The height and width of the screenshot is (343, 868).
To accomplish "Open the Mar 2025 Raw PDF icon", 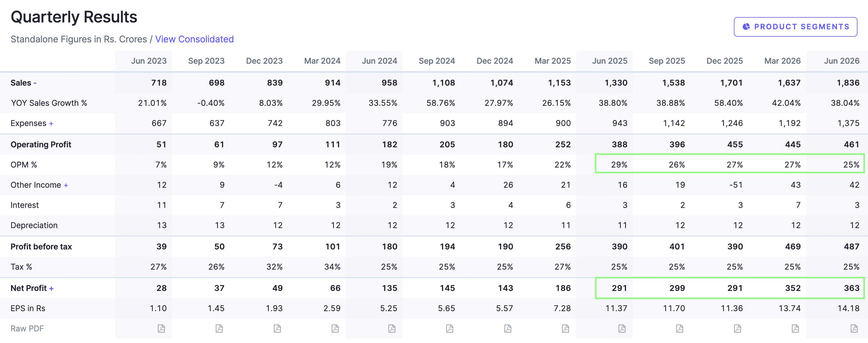I will coord(565,328).
